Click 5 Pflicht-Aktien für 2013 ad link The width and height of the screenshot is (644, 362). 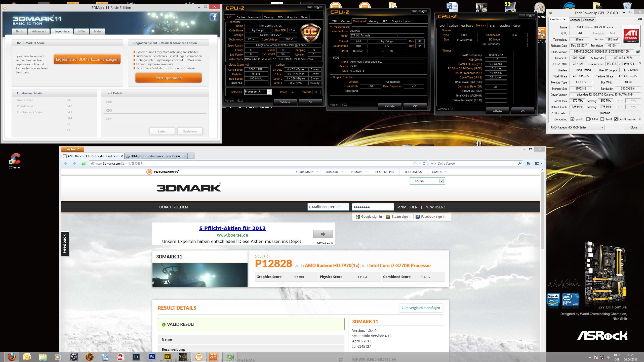coord(232,228)
